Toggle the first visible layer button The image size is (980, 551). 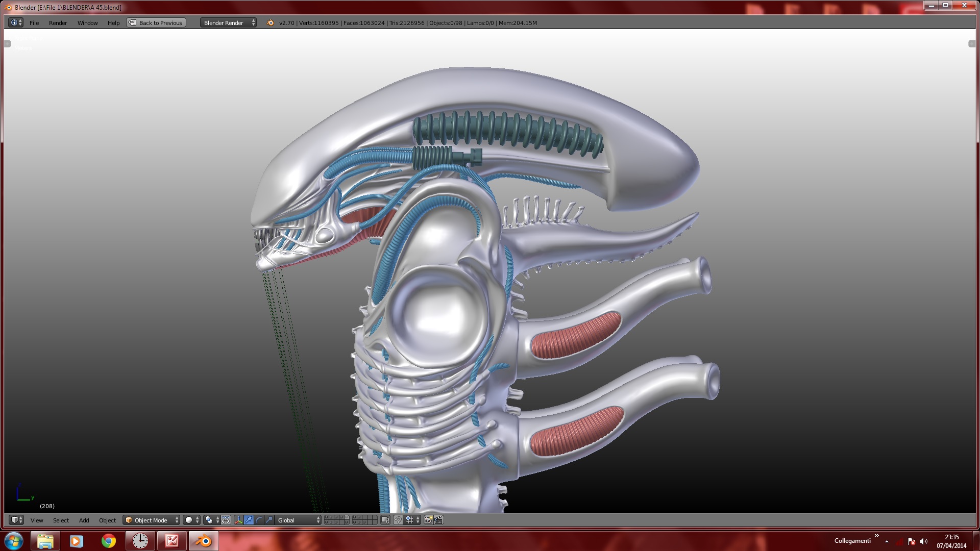tap(327, 518)
